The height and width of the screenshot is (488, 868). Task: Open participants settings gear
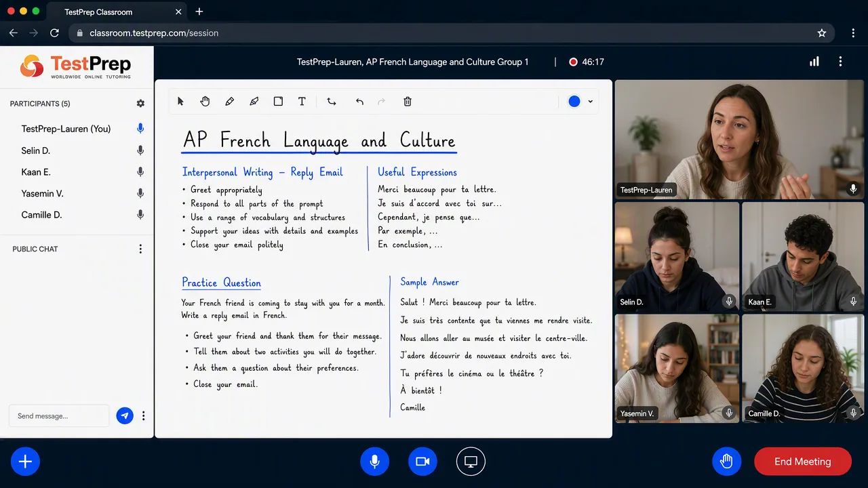tap(140, 104)
